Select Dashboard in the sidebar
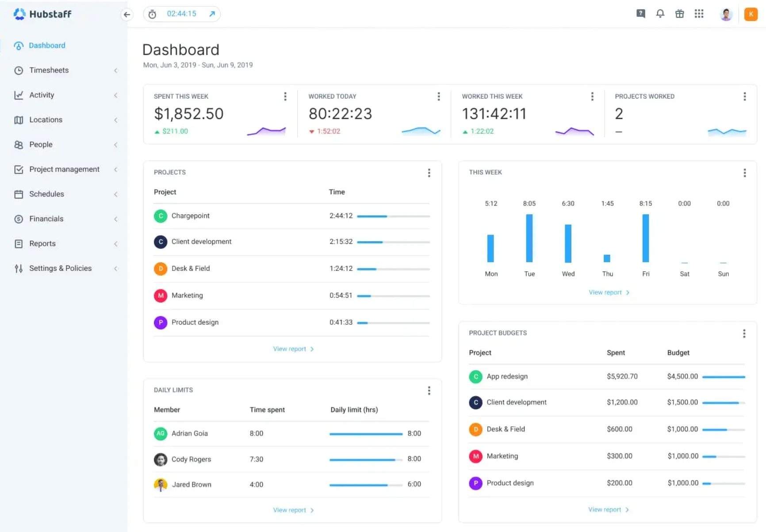 pyautogui.click(x=47, y=45)
